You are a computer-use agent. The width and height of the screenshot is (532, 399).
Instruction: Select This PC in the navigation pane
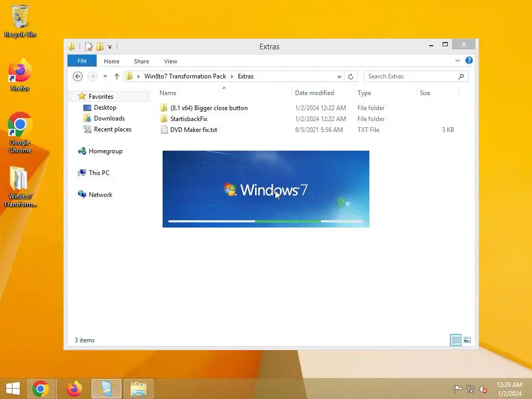[x=99, y=172]
